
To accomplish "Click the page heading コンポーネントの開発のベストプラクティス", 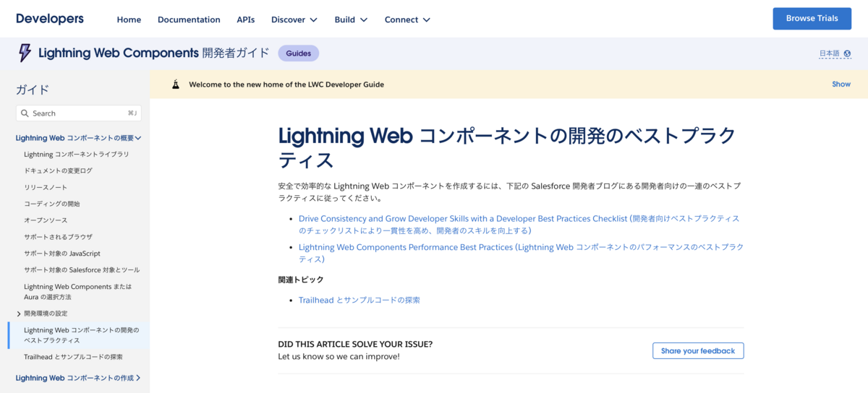I will click(507, 147).
